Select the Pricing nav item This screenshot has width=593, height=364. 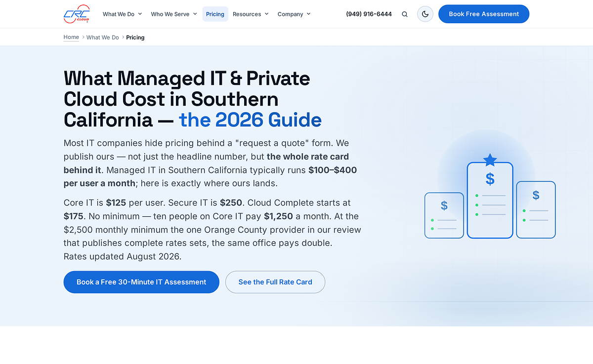[x=215, y=14]
